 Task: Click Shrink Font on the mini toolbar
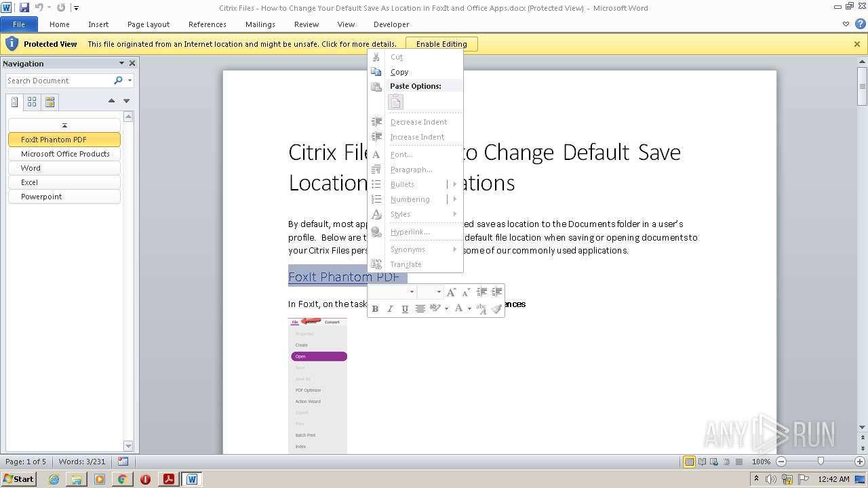[466, 292]
